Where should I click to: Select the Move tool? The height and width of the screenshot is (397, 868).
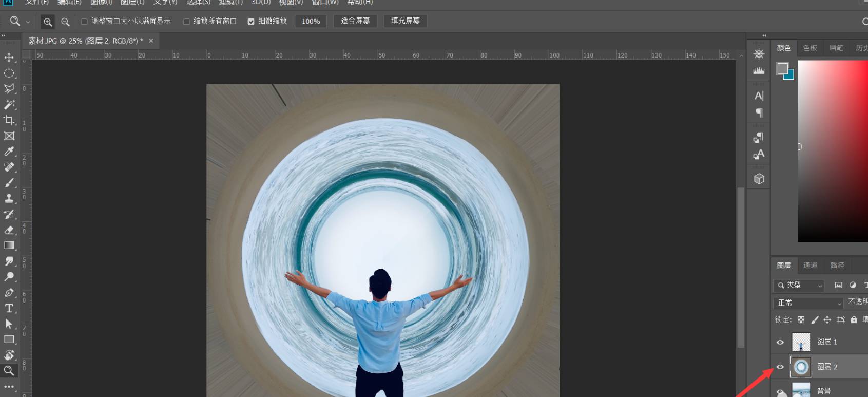pos(9,57)
